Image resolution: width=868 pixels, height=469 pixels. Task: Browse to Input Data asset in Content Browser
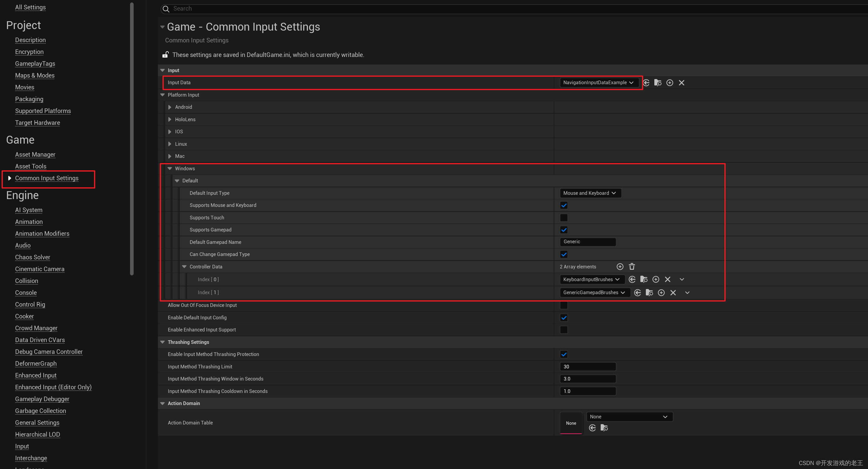pos(657,82)
